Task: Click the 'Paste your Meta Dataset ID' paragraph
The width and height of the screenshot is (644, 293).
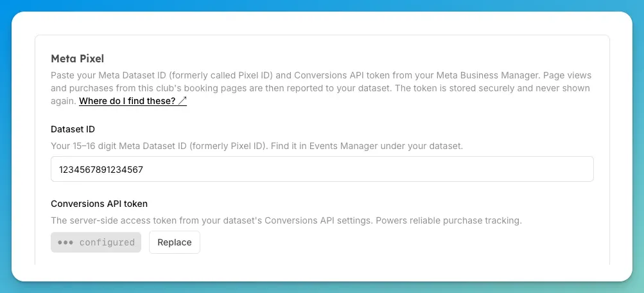Action: pyautogui.click(x=321, y=88)
